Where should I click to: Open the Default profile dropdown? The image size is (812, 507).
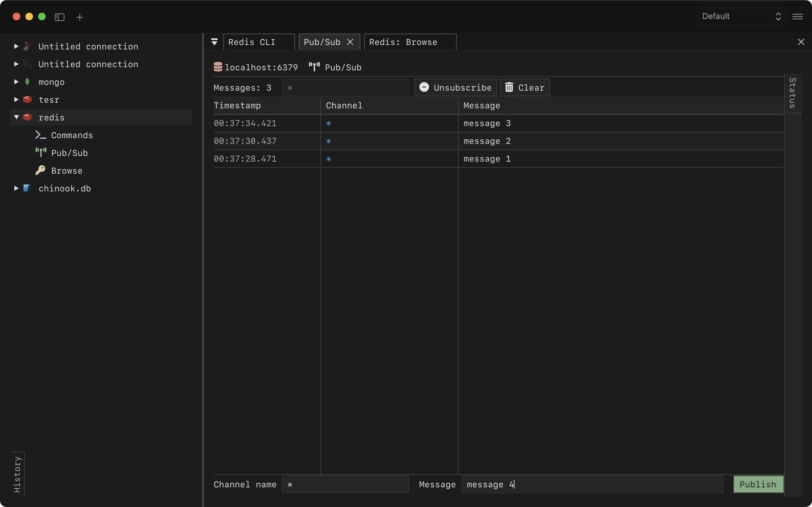pyautogui.click(x=740, y=16)
